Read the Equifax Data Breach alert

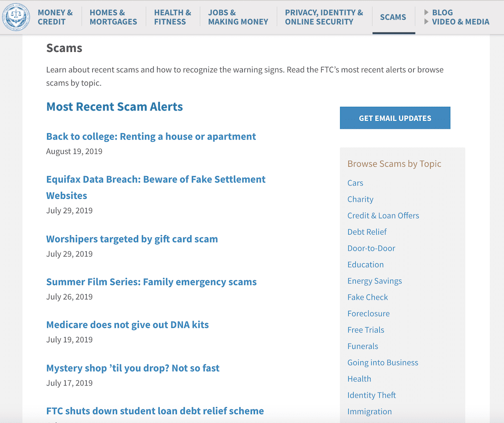[x=156, y=188]
